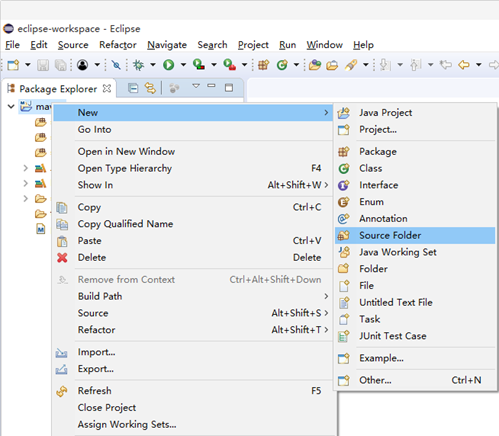Select Source Folder in the New submenu
Image resolution: width=499 pixels, height=436 pixels.
(415, 235)
